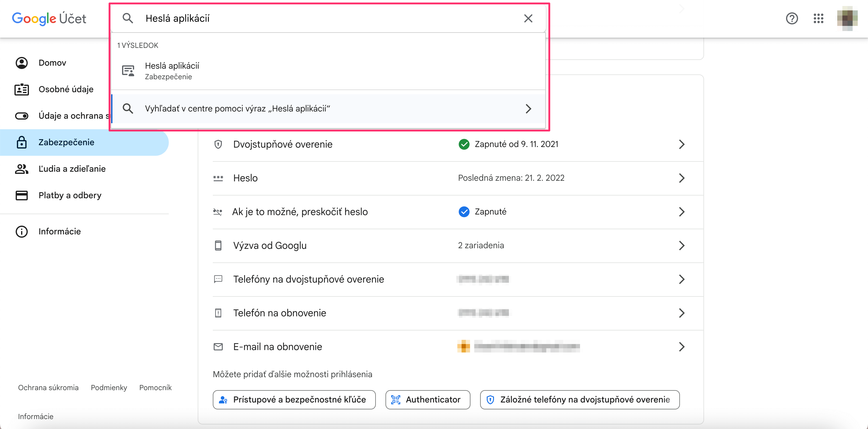Open the profile avatar menu
Screen dimensions: 868x429
[x=847, y=18]
